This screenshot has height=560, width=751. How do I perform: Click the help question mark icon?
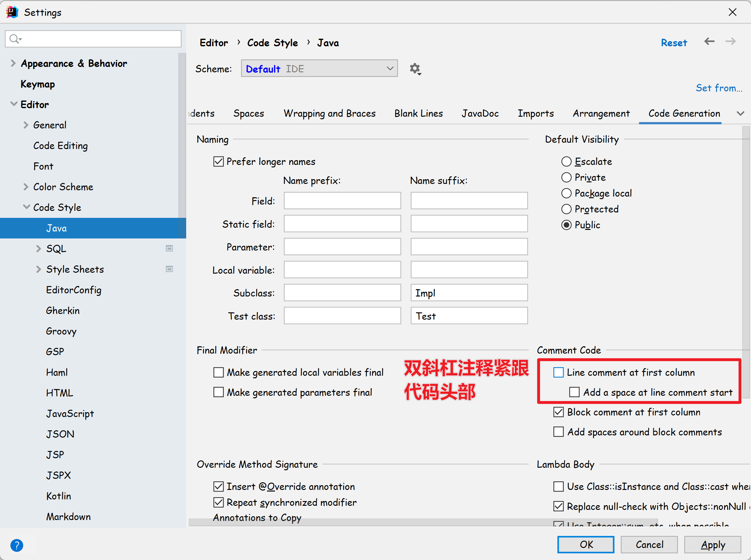pos(16,545)
